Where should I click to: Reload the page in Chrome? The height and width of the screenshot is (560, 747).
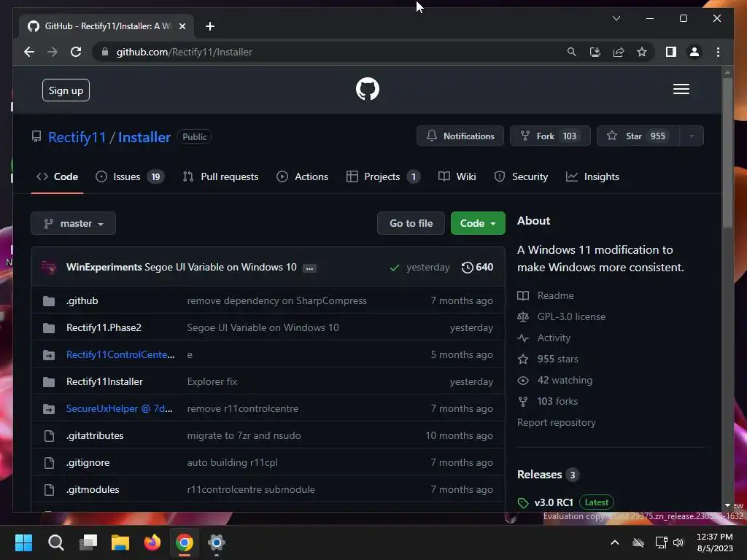click(76, 52)
